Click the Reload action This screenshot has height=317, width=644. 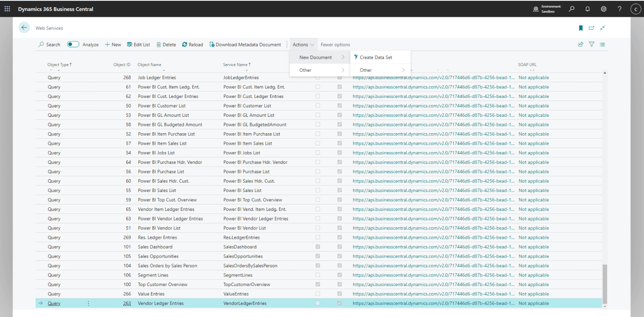click(x=192, y=44)
